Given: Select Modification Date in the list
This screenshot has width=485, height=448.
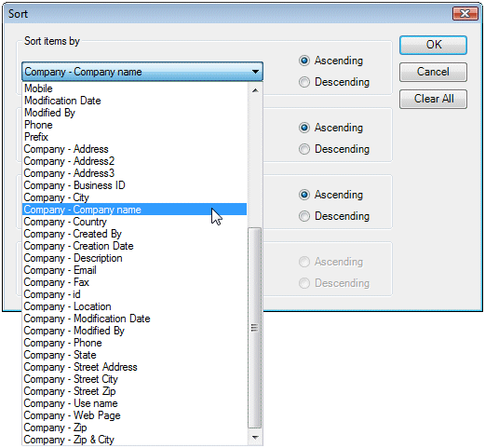Looking at the screenshot, I should 134,101.
